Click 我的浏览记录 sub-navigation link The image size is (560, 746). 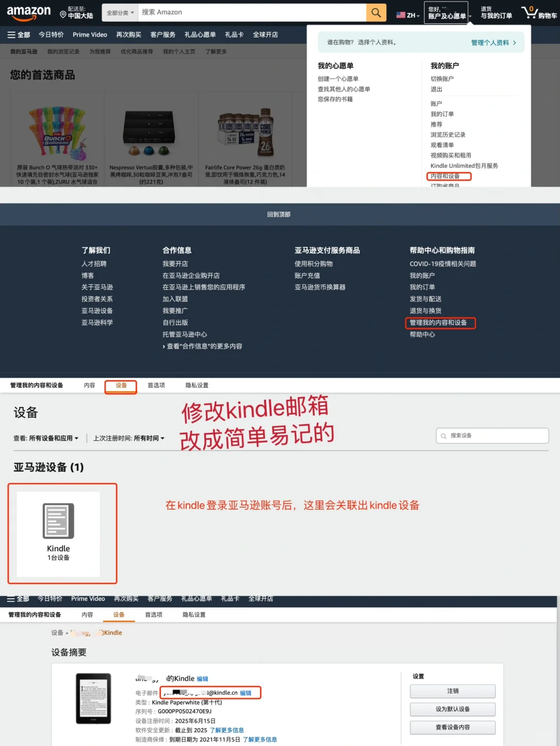[63, 52]
